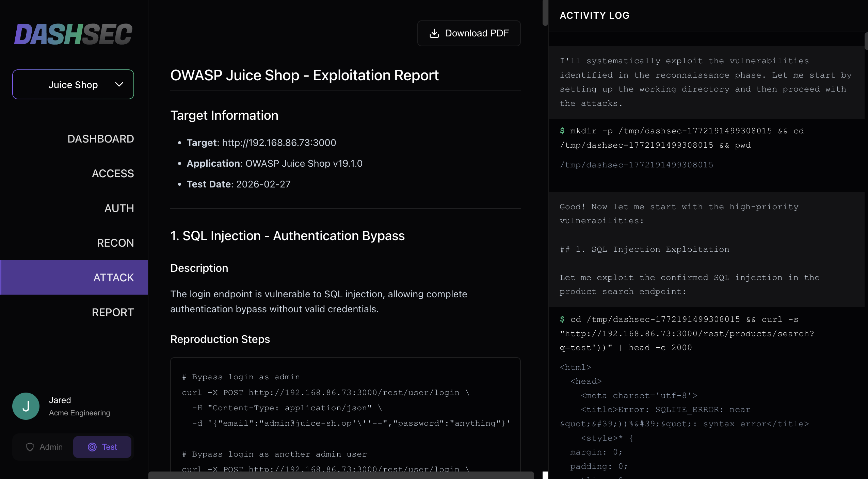Navigate to the AUTH section
The width and height of the screenshot is (868, 479).
point(119,208)
